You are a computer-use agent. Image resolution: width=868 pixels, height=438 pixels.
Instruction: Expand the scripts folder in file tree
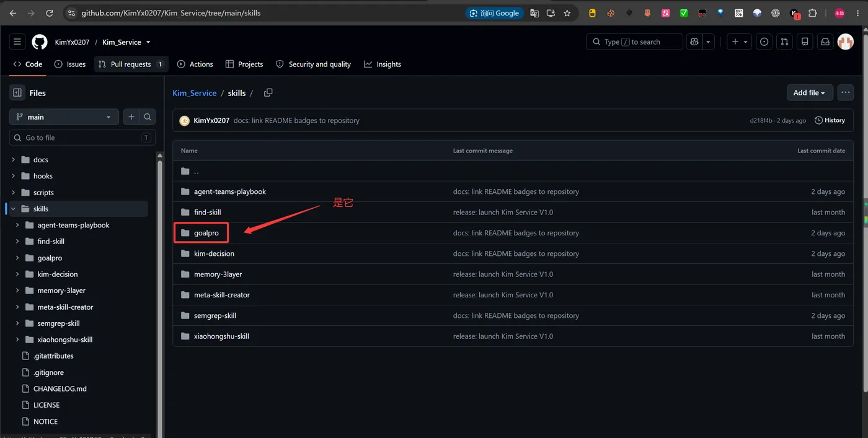click(x=14, y=193)
